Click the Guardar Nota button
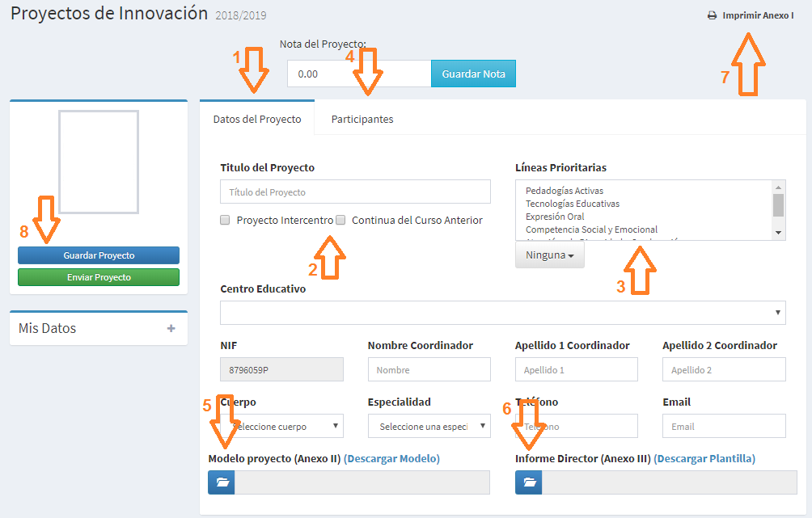Image resolution: width=812 pixels, height=518 pixels. 473,73
